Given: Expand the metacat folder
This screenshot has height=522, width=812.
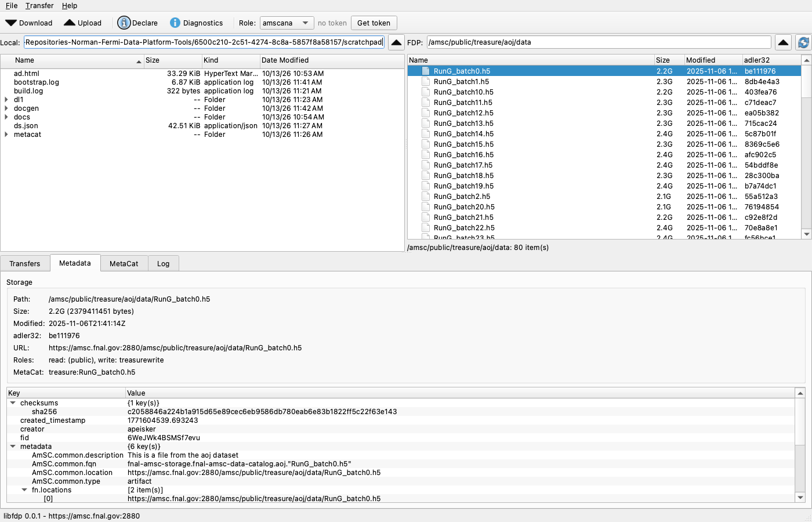Looking at the screenshot, I should (x=6, y=135).
